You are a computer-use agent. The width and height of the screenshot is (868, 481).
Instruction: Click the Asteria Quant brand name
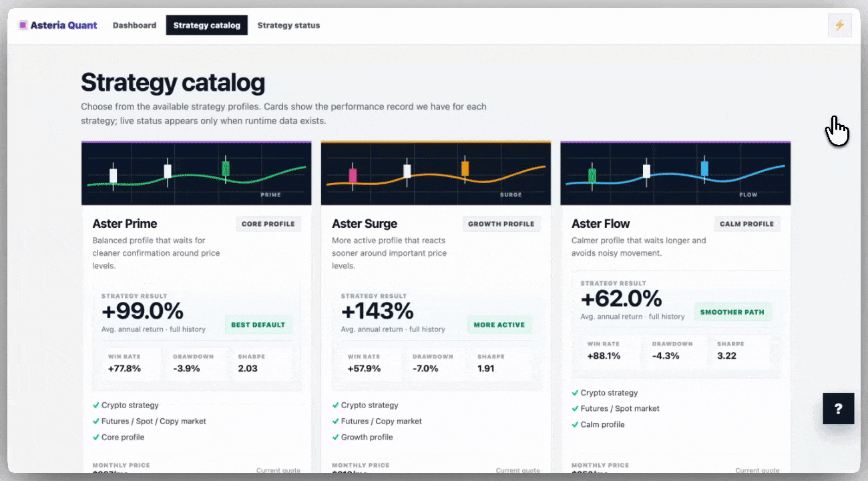point(63,25)
